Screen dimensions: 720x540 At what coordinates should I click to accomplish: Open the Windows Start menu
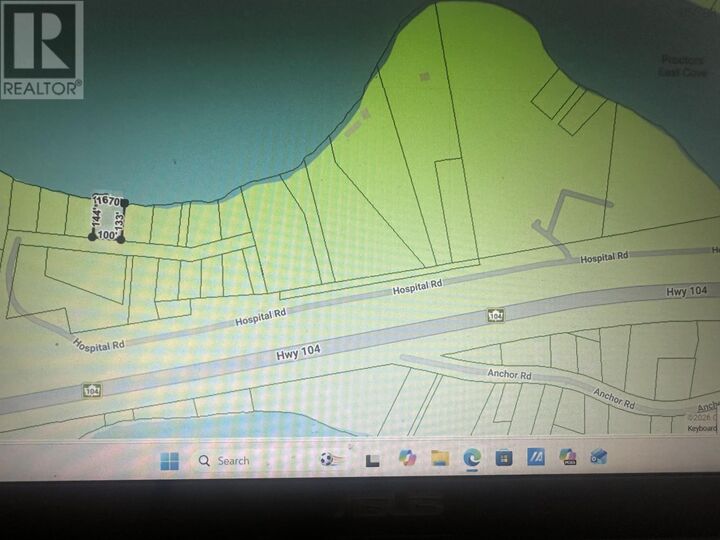(x=169, y=461)
